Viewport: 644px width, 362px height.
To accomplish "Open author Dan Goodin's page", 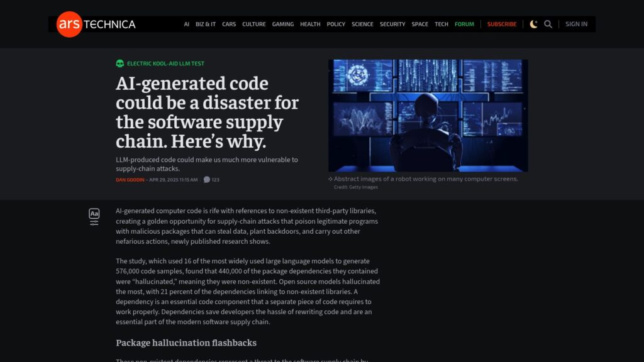I will [130, 180].
